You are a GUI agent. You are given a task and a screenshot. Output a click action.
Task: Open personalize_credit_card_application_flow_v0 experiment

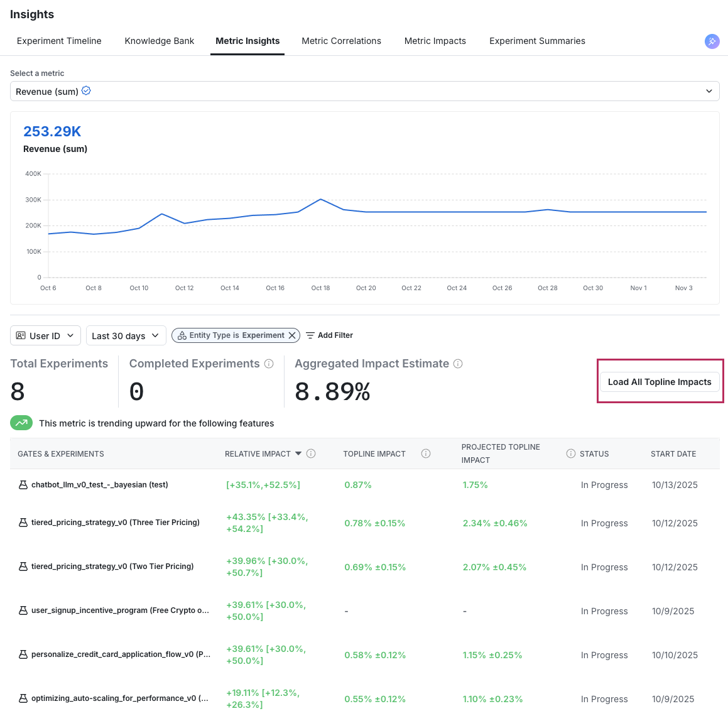(121, 654)
